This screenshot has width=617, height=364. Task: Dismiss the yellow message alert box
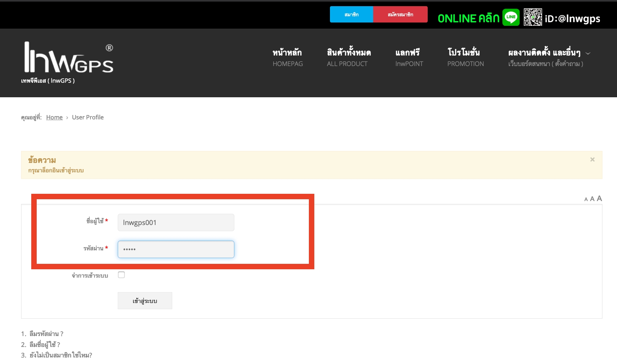tap(592, 160)
